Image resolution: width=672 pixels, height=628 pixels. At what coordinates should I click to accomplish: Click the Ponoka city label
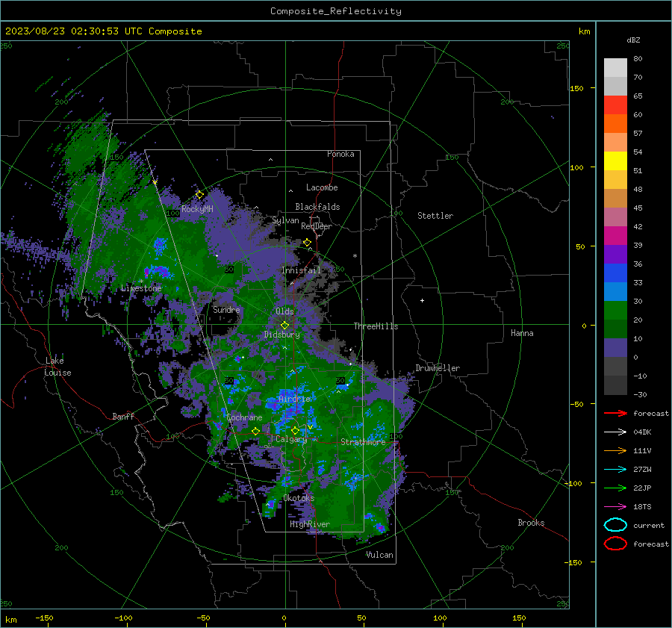(x=340, y=154)
